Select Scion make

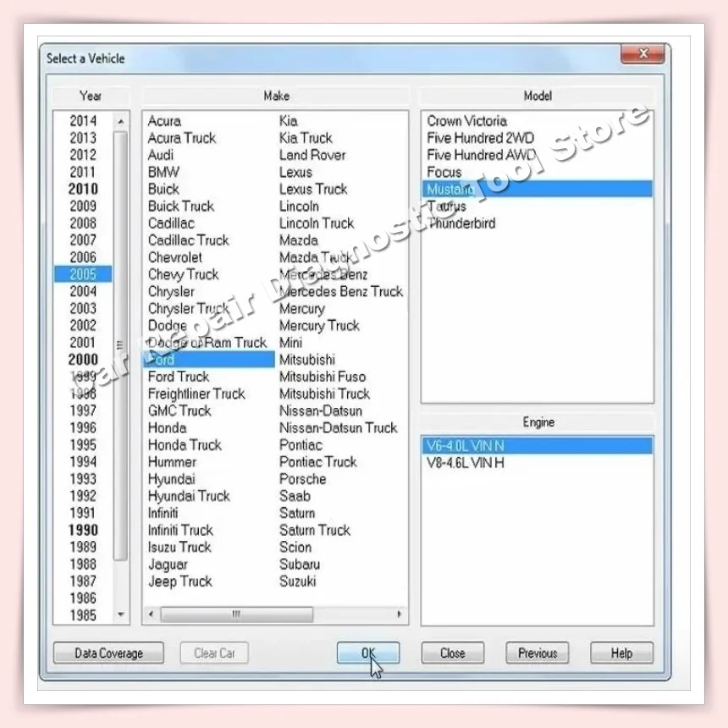295,547
